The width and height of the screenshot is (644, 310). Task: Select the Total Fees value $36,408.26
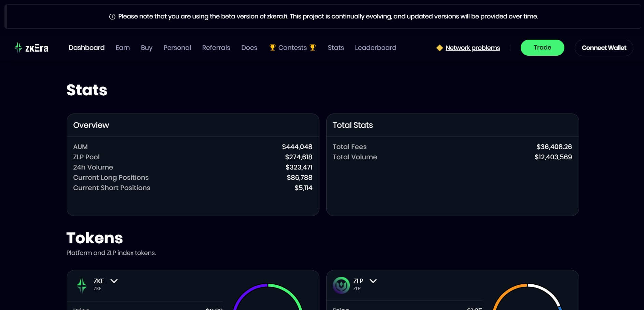(x=554, y=147)
